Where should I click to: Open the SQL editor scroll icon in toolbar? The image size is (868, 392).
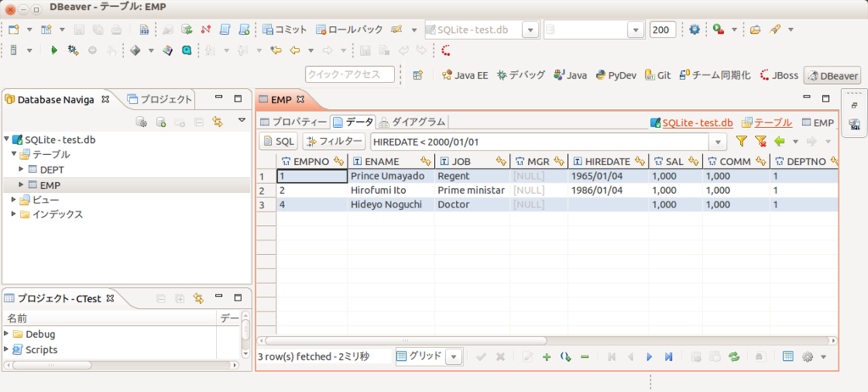pos(225,30)
